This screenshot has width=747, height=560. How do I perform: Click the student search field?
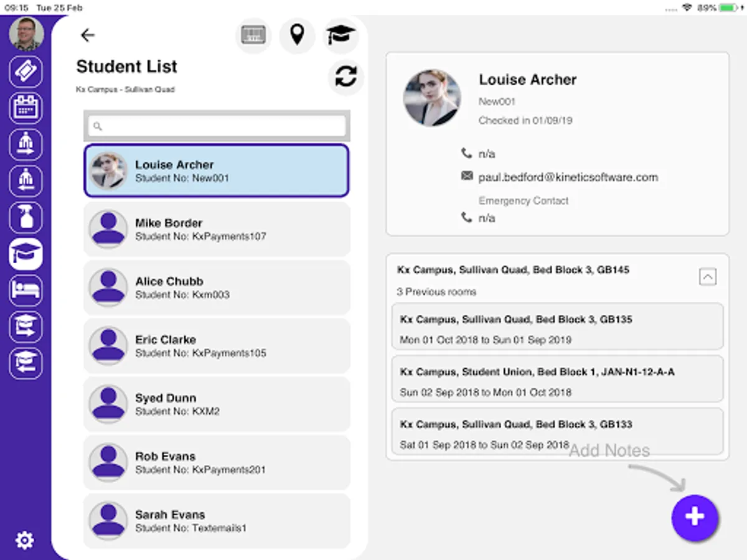tap(217, 126)
